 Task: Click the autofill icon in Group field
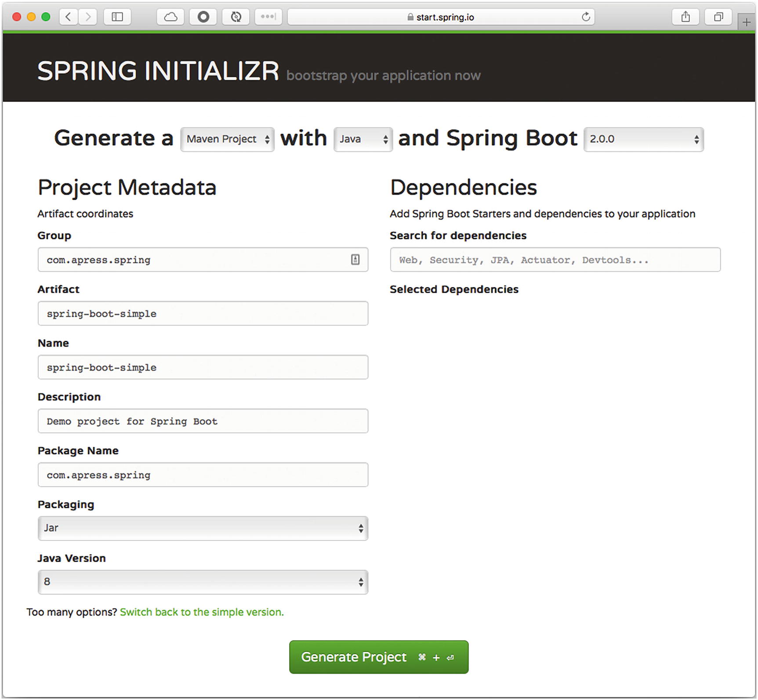pos(355,260)
